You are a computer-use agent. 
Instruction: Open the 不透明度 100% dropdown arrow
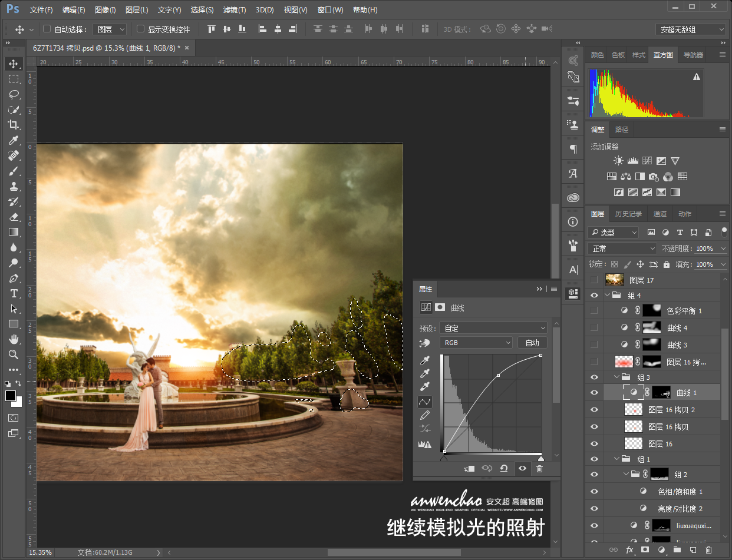(723, 248)
